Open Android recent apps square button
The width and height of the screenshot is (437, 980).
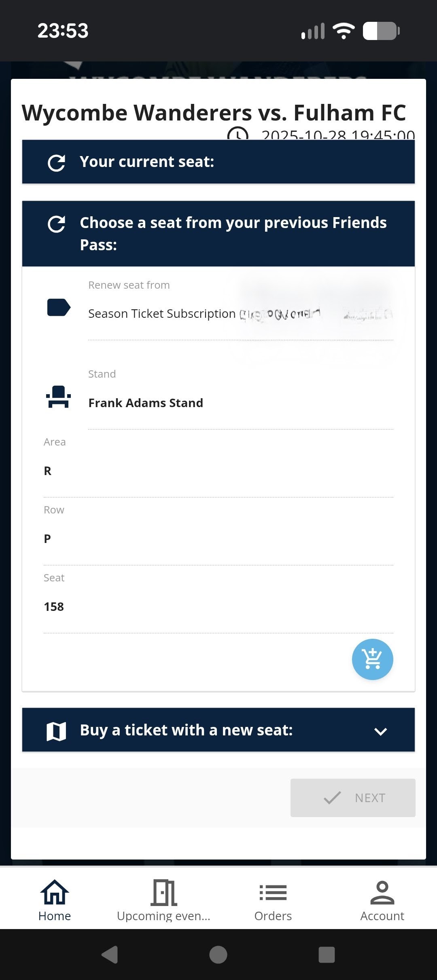click(x=327, y=955)
